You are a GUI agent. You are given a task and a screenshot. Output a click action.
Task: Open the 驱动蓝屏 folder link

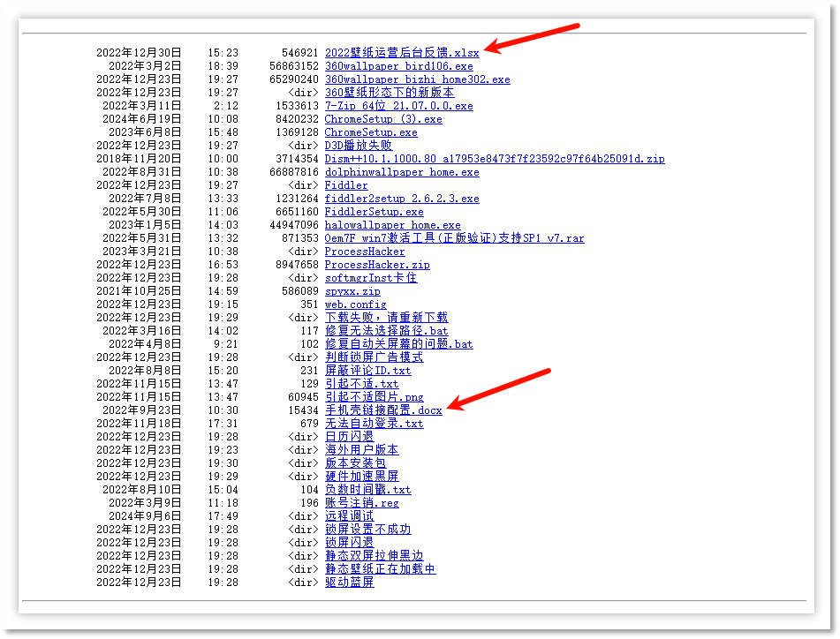point(349,583)
